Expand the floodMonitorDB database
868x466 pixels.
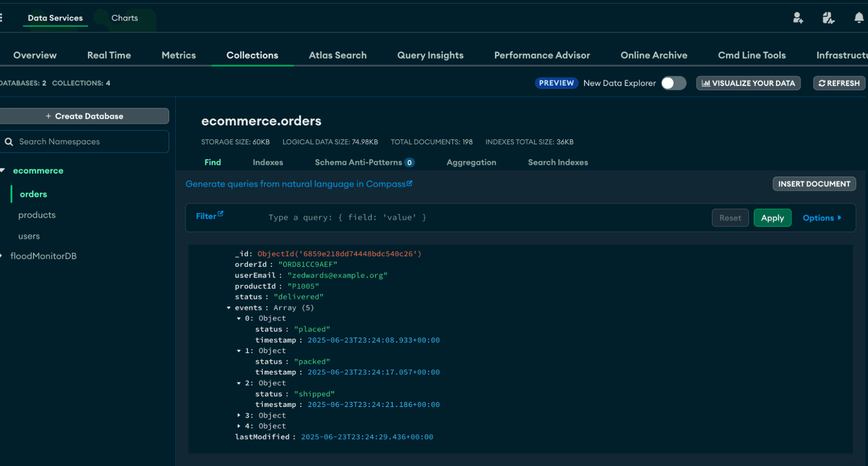tap(1, 256)
